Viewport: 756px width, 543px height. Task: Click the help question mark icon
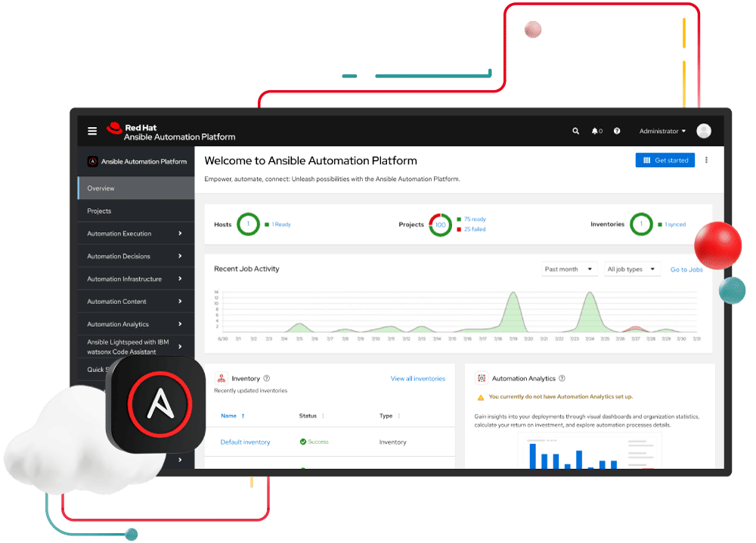617,131
